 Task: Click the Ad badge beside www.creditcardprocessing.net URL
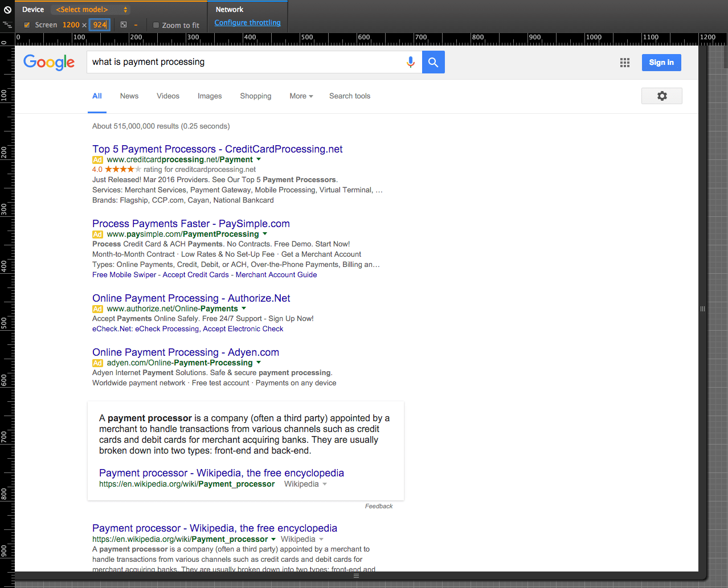pos(97,160)
